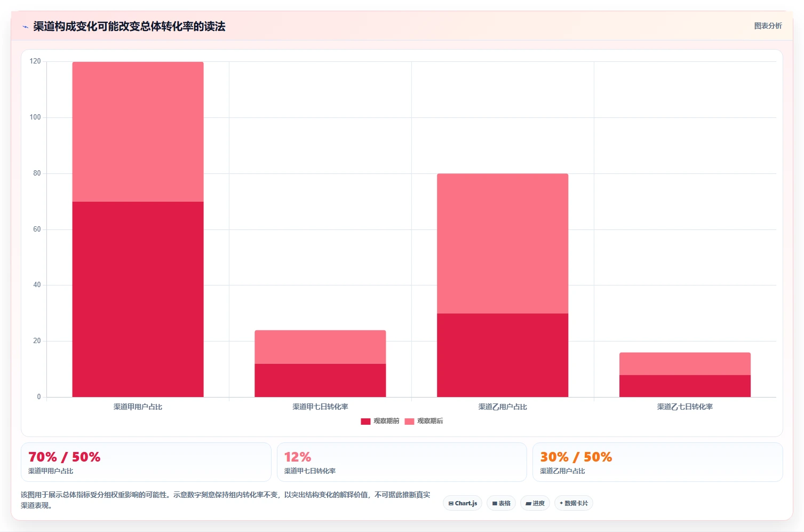
Task: Select the pink segment of 渠道乙用户占比 bar
Action: point(503,243)
